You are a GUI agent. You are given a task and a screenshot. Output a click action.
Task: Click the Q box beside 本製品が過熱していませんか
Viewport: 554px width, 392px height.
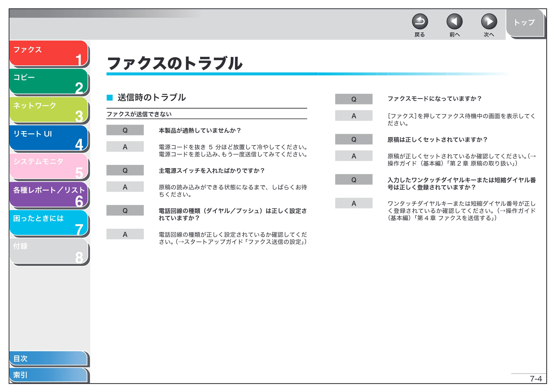pos(125,130)
